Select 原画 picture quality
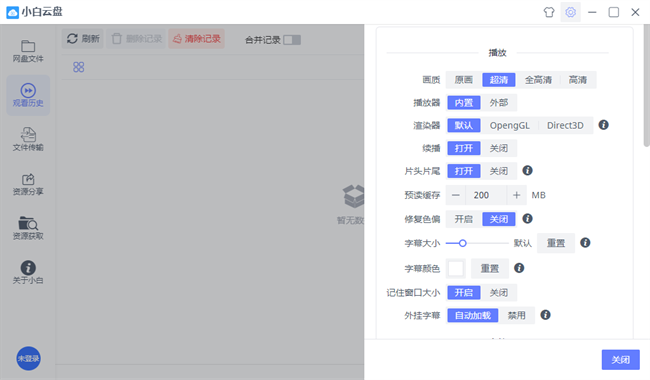Image resolution: width=650 pixels, height=380 pixels. [463, 80]
